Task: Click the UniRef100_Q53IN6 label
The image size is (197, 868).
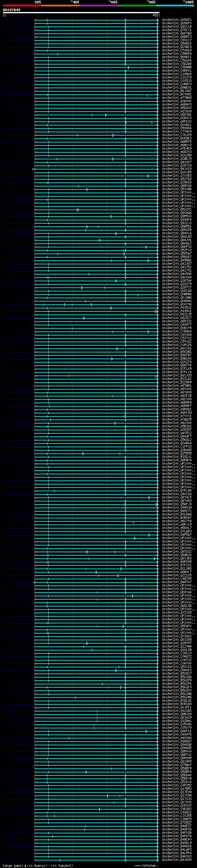Action: coord(177,189)
